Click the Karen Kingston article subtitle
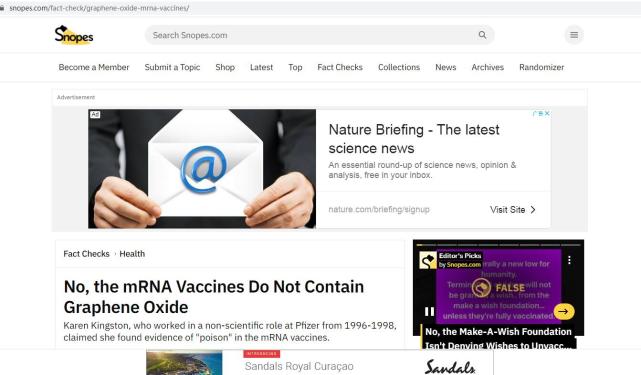Screen dimensions: 641x375 230,332
